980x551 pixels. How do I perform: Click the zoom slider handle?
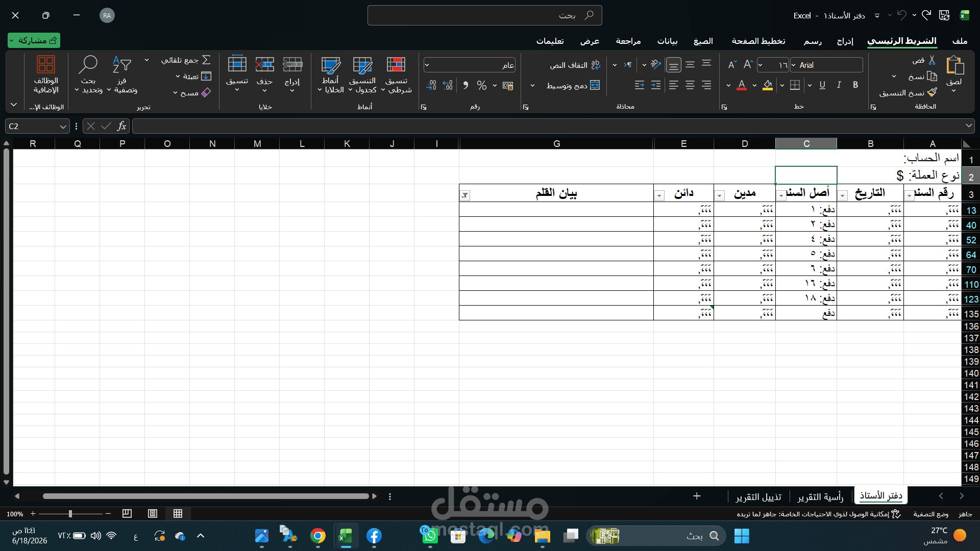pyautogui.click(x=70, y=514)
